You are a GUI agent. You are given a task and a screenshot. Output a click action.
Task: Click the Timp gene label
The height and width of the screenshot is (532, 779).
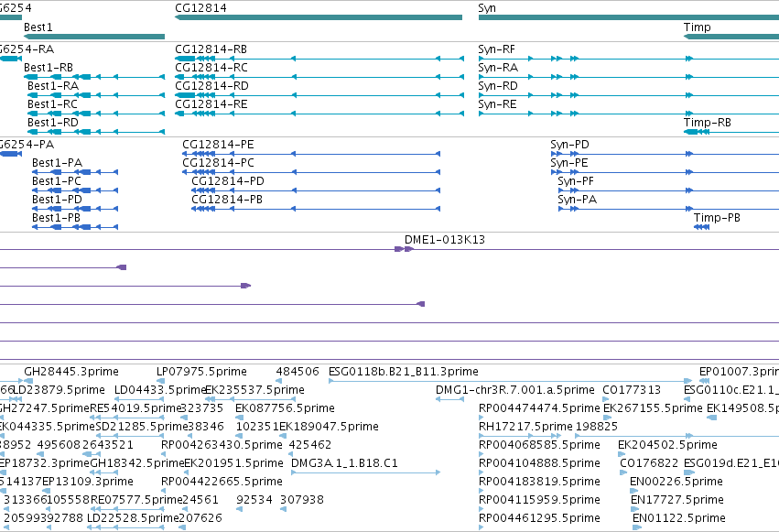[x=697, y=27]
